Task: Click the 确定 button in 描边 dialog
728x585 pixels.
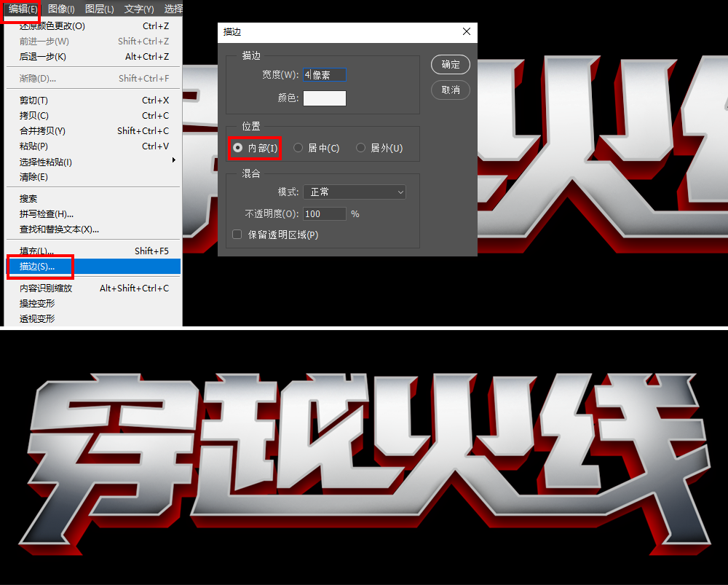Action: click(x=451, y=65)
